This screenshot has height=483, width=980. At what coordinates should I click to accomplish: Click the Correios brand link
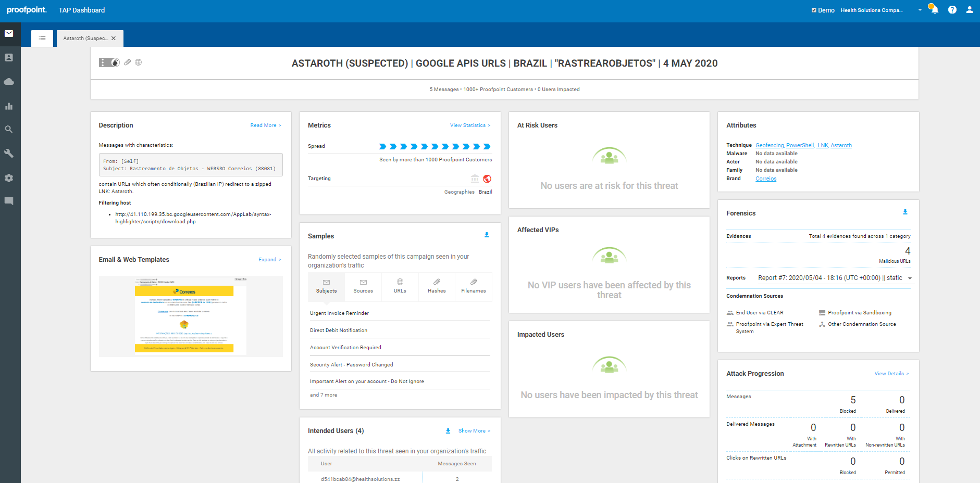[x=766, y=179]
